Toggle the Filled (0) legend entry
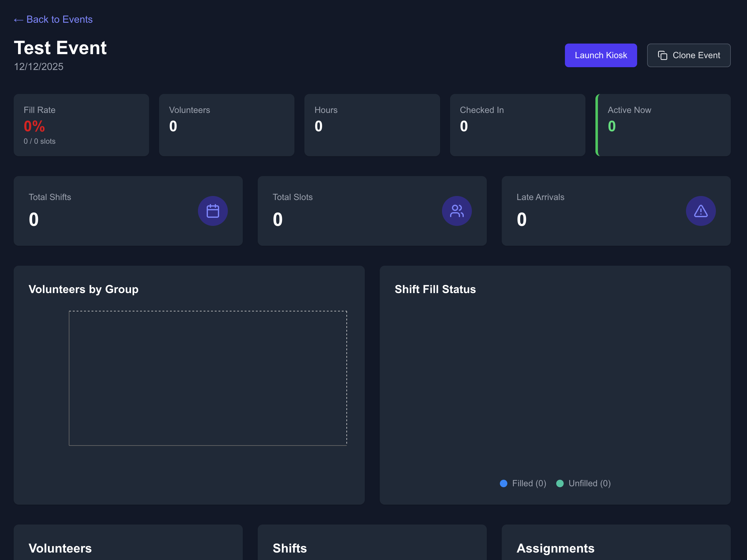This screenshot has height=560, width=747. tap(529, 483)
